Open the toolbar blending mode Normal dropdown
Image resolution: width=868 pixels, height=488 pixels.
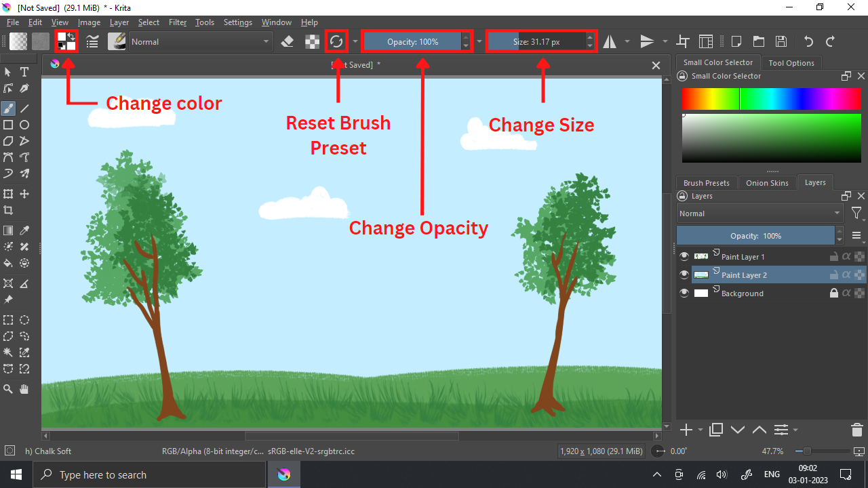(200, 41)
